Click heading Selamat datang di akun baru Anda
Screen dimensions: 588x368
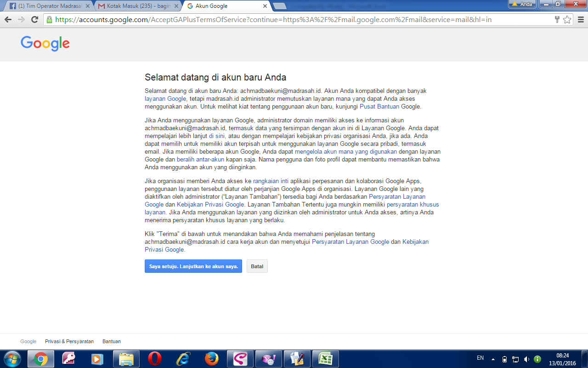[x=215, y=77]
